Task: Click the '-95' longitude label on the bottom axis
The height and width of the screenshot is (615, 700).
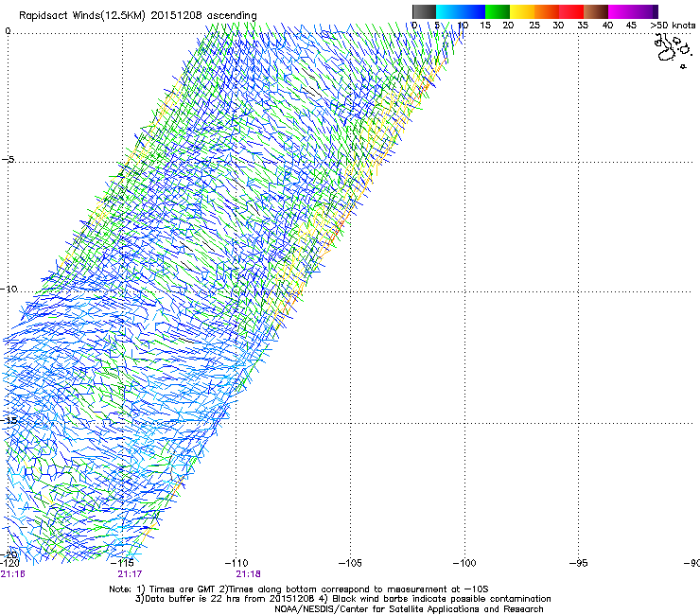Action: point(579,563)
